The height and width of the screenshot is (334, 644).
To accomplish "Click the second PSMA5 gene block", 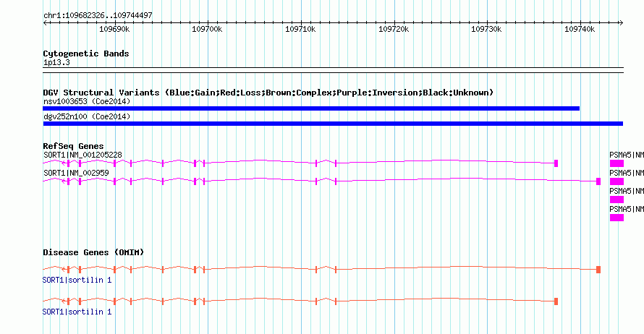I will [617, 181].
